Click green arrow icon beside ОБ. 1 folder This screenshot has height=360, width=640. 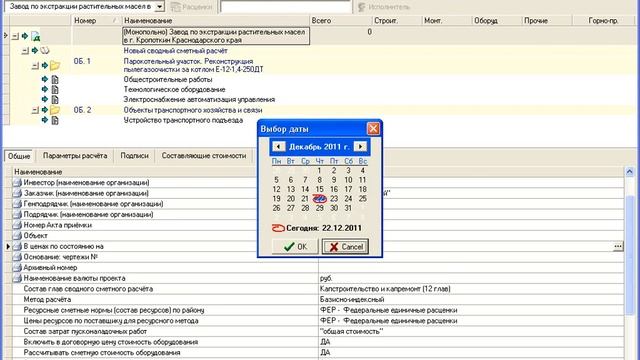point(45,65)
